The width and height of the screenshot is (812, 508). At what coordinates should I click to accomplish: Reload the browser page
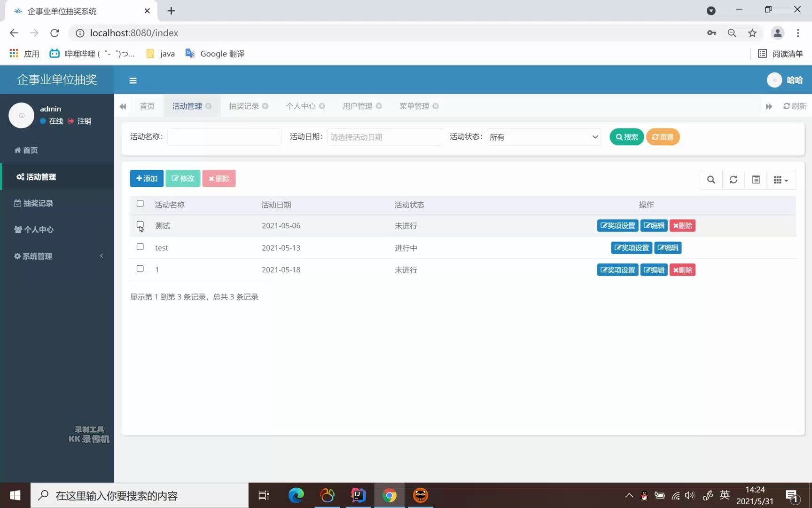point(55,33)
